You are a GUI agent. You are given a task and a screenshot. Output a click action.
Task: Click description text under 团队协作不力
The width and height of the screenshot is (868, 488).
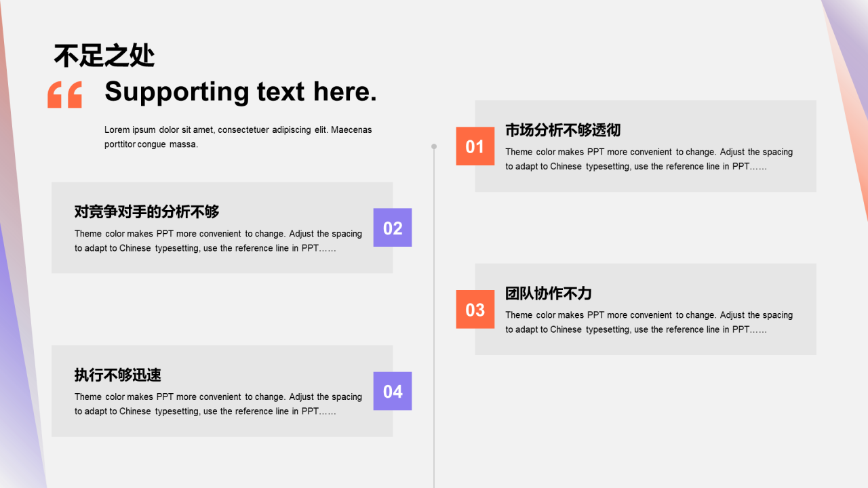pyautogui.click(x=648, y=322)
